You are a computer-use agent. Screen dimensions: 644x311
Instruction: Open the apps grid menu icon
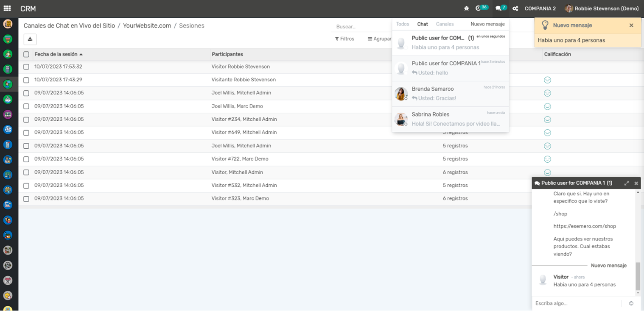(x=7, y=8)
